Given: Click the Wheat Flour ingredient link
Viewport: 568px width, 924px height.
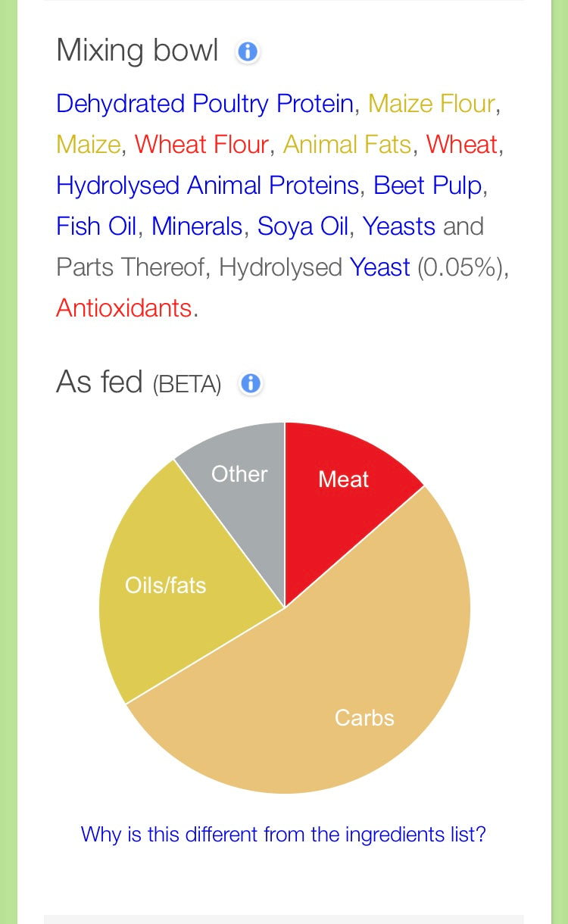Looking at the screenshot, I should click(x=201, y=145).
